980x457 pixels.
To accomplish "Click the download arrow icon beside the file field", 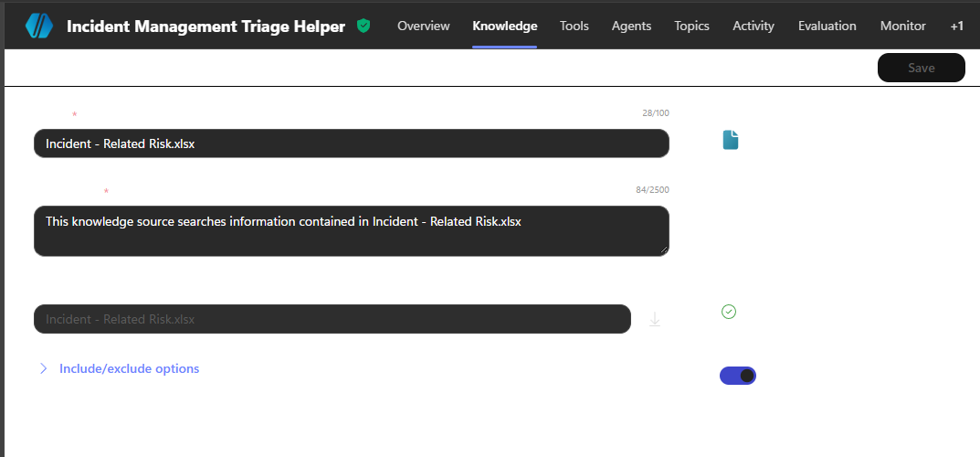I will [x=654, y=320].
